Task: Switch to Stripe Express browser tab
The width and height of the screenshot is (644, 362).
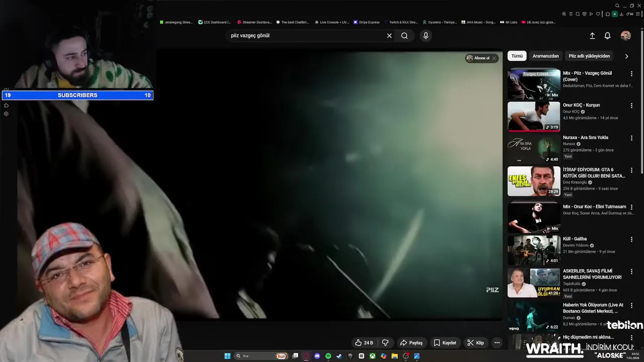Action: [x=366, y=22]
